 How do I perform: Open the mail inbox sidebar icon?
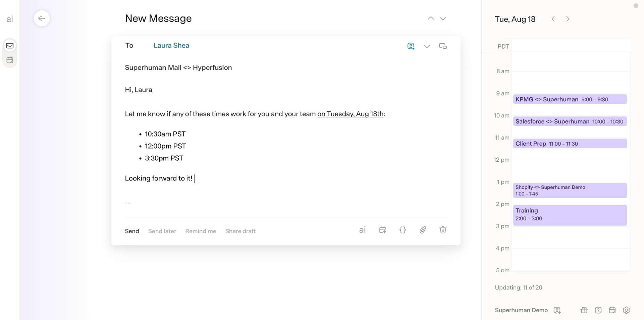click(x=10, y=46)
